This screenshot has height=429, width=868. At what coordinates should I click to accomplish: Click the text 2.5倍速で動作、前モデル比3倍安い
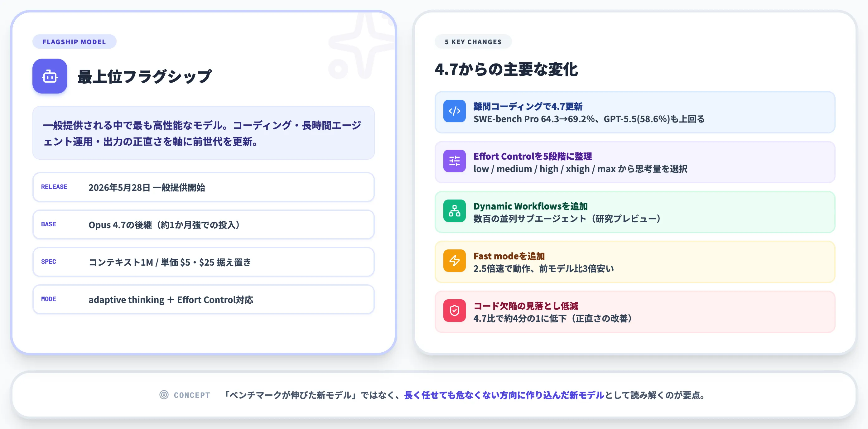click(543, 268)
